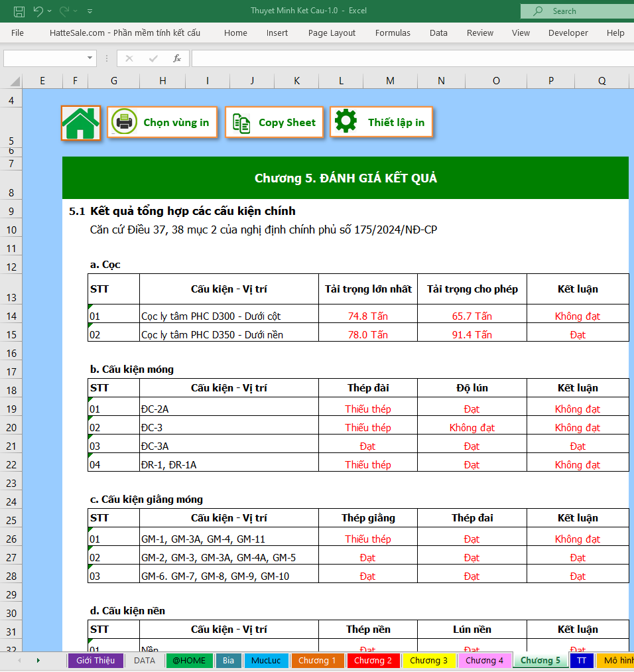The image size is (634, 672).
Task: Select column header M
Action: (390, 81)
